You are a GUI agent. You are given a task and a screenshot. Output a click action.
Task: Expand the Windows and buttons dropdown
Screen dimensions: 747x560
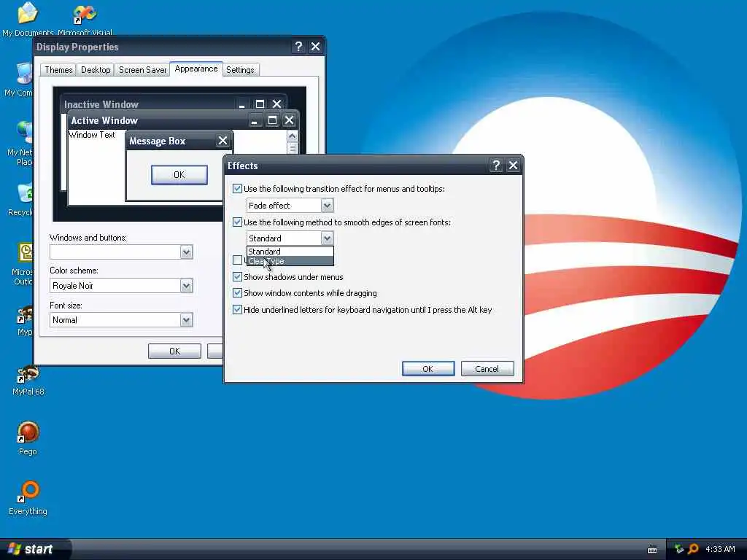click(x=186, y=252)
